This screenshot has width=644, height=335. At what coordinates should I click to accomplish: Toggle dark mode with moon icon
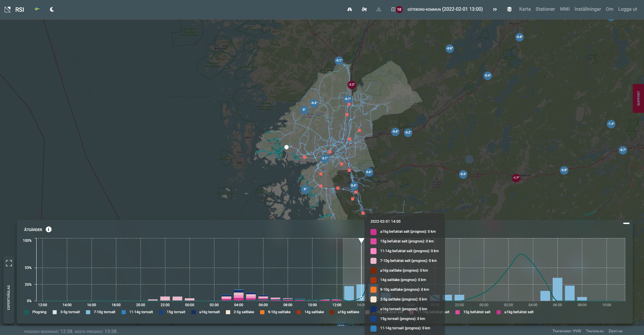[x=52, y=9]
